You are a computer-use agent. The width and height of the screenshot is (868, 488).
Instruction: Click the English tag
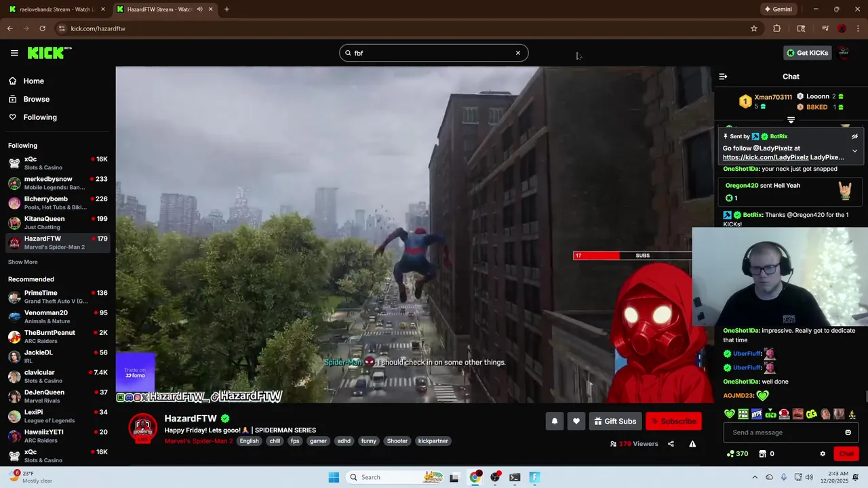pos(249,441)
